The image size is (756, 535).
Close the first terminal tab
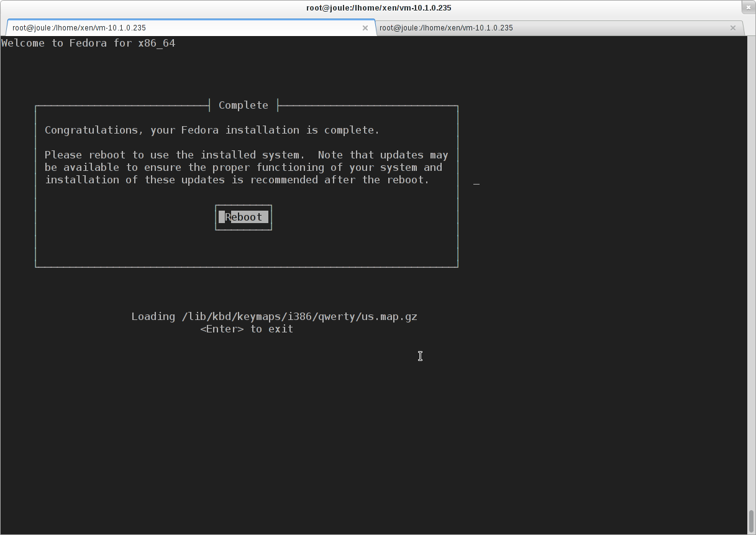click(x=365, y=28)
